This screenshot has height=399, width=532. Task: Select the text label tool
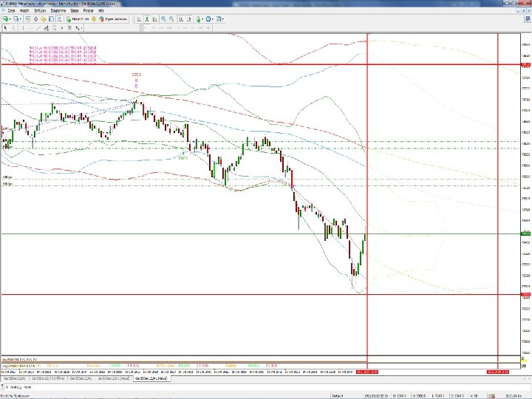point(69,28)
